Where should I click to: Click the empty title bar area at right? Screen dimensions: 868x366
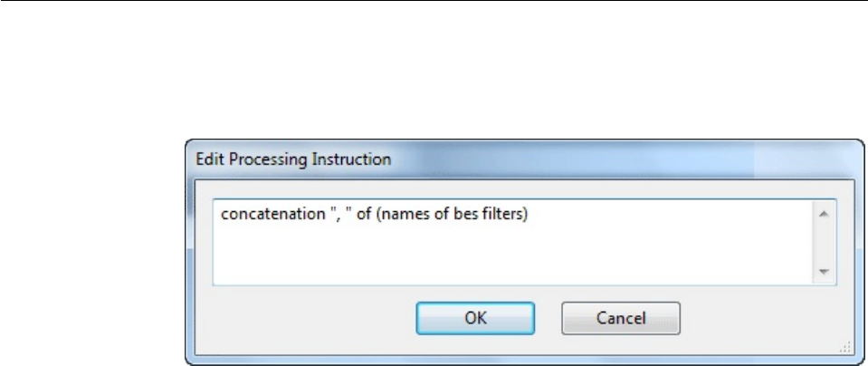click(724, 159)
